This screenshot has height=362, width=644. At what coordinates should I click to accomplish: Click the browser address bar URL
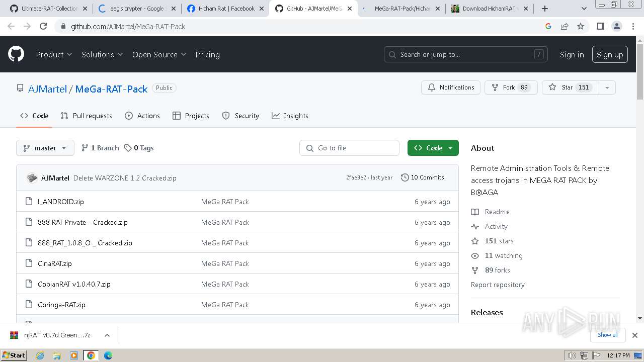[x=128, y=26]
